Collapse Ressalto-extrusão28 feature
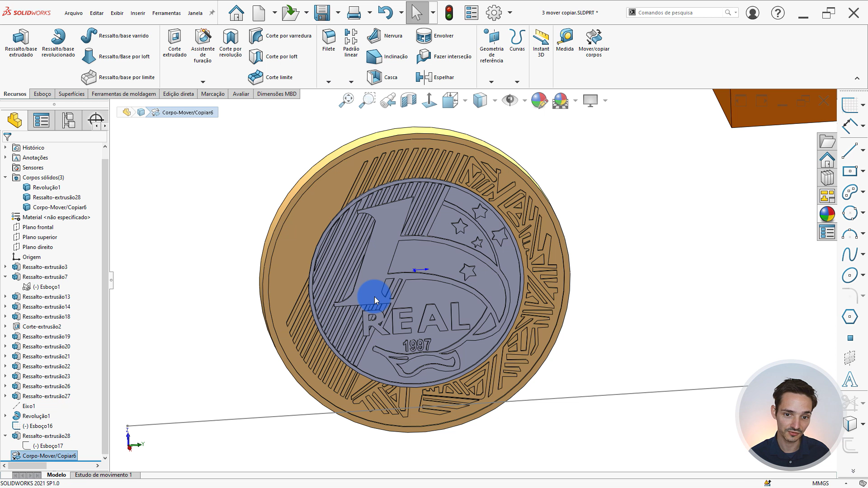868x488 pixels. (5, 436)
